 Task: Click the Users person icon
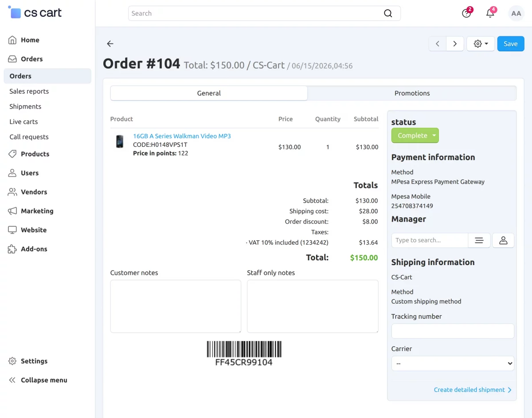point(12,173)
